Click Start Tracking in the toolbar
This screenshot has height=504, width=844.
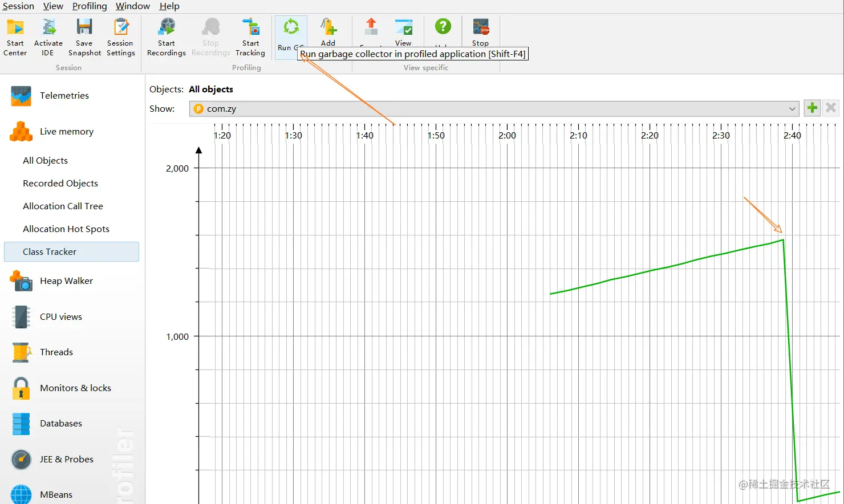[x=250, y=38]
